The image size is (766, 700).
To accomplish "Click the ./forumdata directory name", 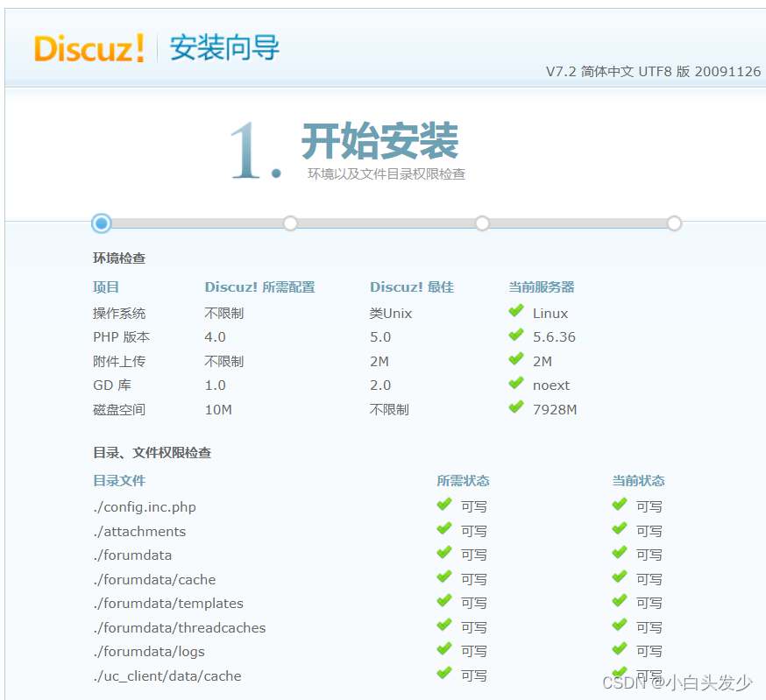I will (132, 555).
